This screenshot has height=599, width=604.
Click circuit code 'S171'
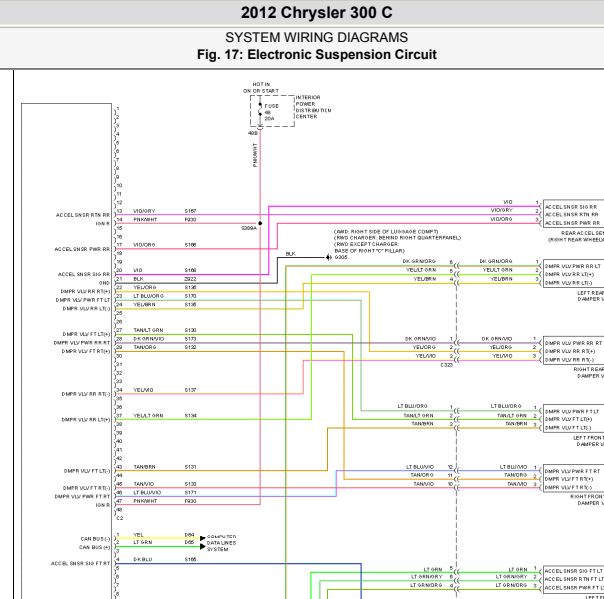pos(190,493)
